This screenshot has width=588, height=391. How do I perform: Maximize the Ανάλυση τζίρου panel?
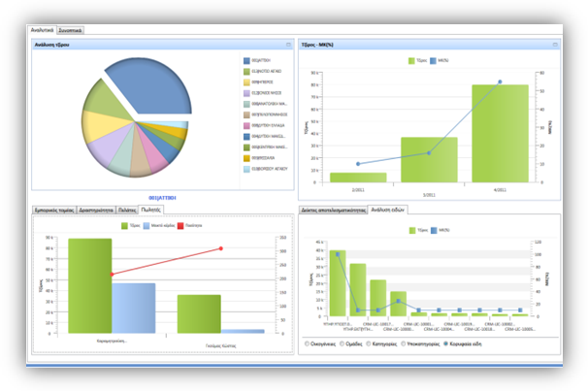click(288, 45)
